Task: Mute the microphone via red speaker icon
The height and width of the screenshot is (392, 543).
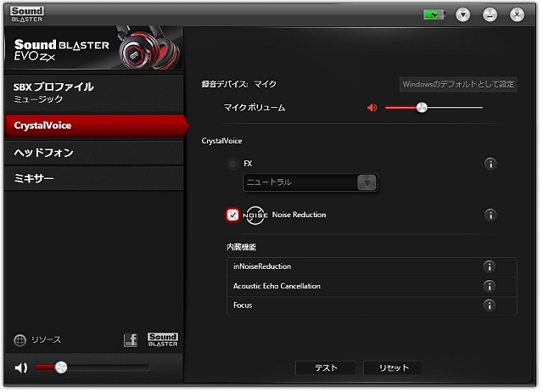Action: pyautogui.click(x=372, y=108)
